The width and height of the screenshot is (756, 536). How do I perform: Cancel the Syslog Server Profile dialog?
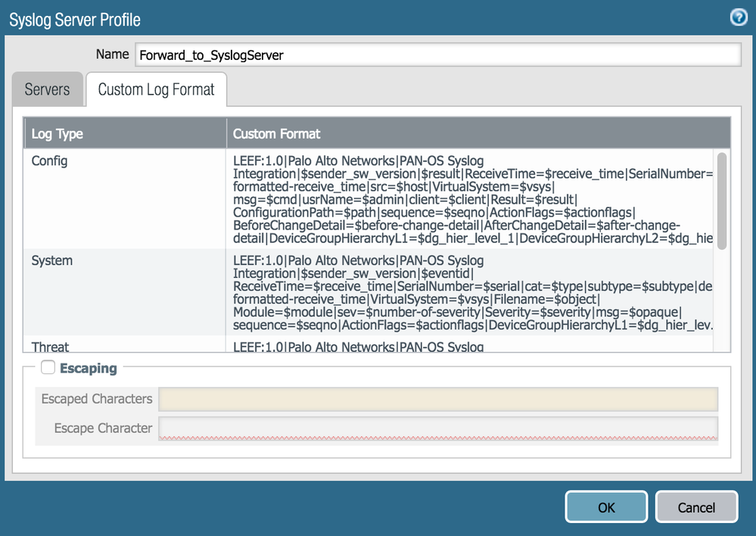(x=696, y=507)
